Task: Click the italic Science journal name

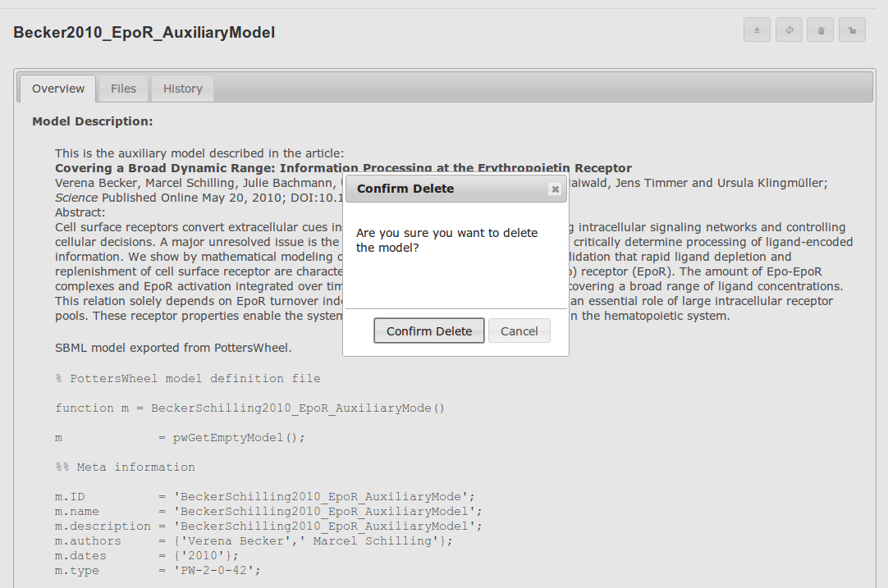Action: (x=76, y=198)
